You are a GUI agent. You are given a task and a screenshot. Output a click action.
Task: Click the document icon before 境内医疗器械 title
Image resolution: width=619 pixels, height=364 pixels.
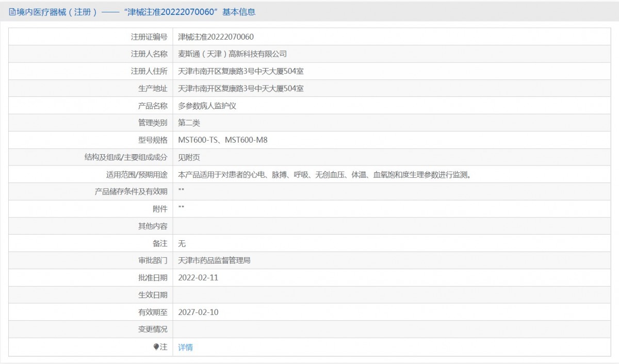[x=12, y=12]
